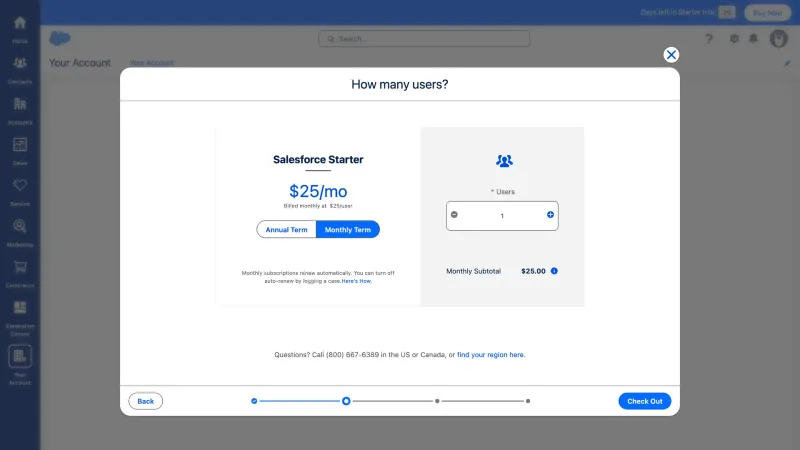This screenshot has width=800, height=450.
Task: Select the Annual Term option
Action: pos(286,230)
